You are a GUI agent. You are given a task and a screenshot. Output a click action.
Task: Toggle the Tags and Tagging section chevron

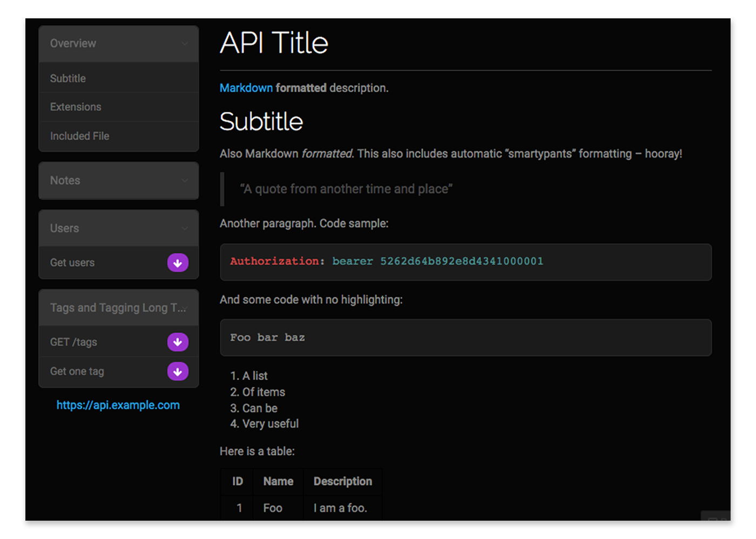pos(185,308)
